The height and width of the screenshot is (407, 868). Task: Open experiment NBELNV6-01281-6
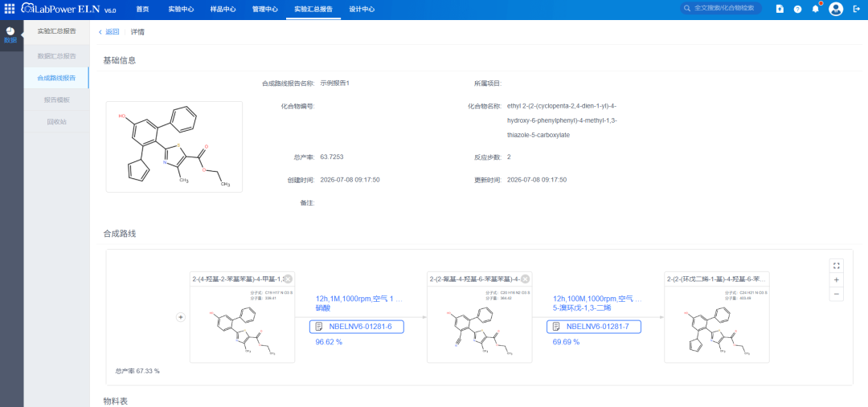pos(357,327)
